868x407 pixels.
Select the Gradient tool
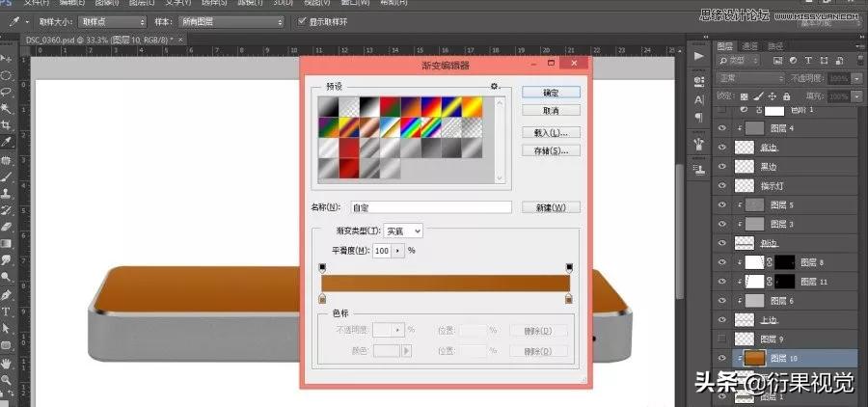click(7, 244)
